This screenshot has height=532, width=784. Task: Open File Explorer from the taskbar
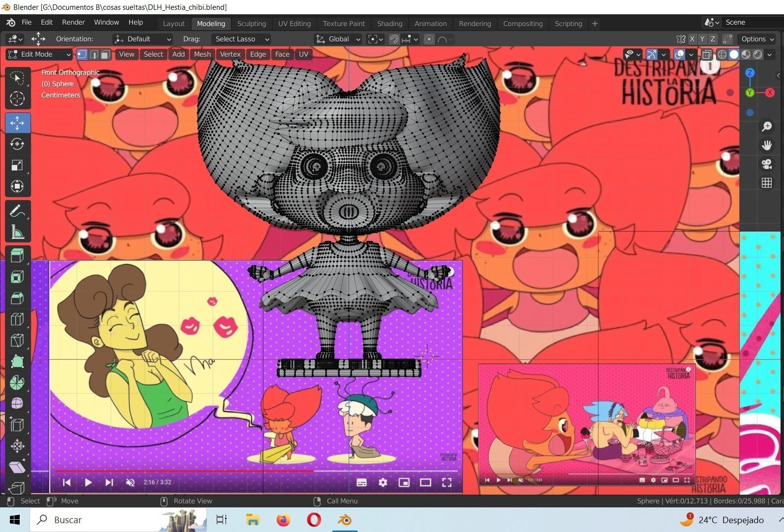pyautogui.click(x=252, y=520)
